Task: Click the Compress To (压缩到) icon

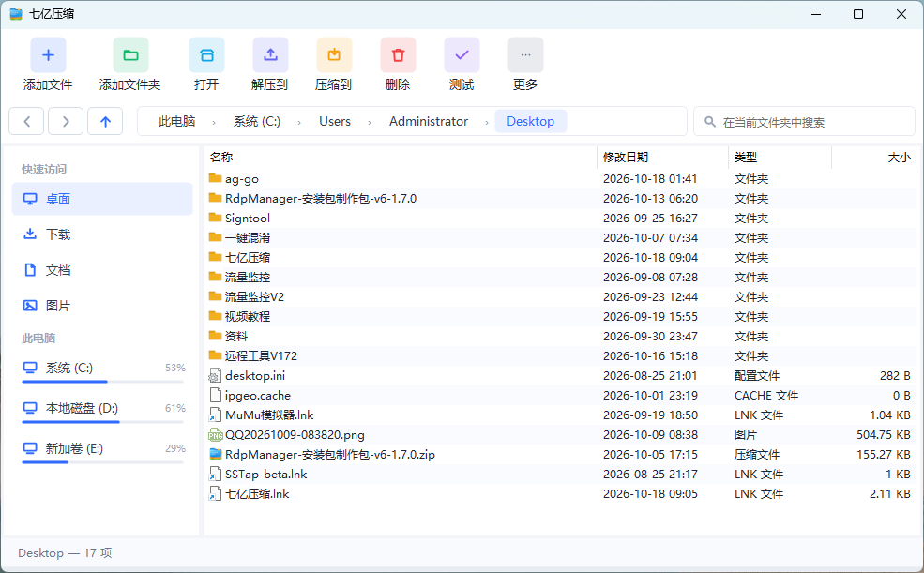Action: click(x=334, y=55)
